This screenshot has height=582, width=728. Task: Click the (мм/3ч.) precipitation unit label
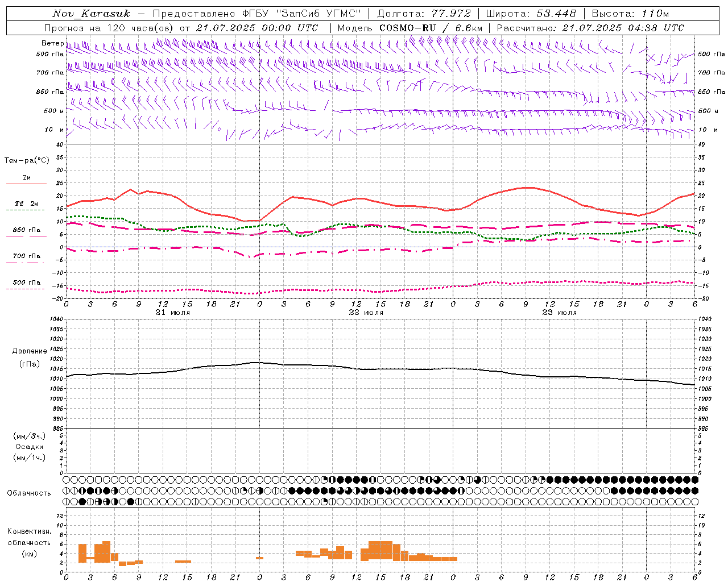pos(30,436)
